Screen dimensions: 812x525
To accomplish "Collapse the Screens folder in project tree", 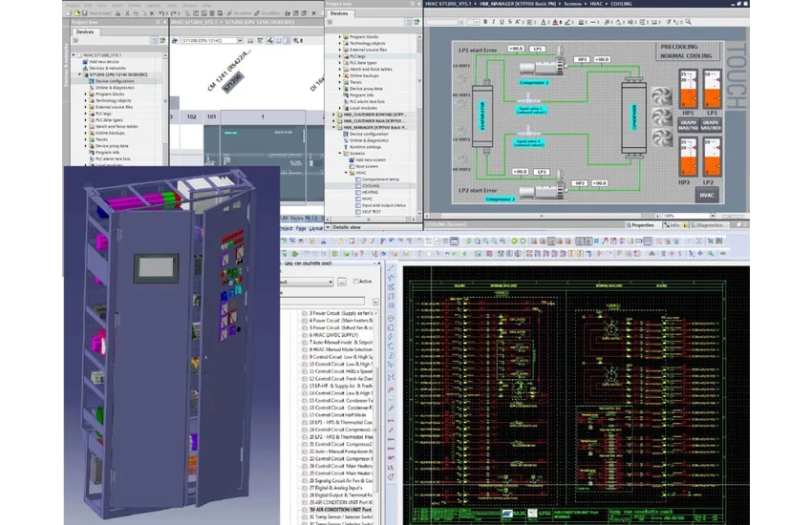I will click(342, 152).
